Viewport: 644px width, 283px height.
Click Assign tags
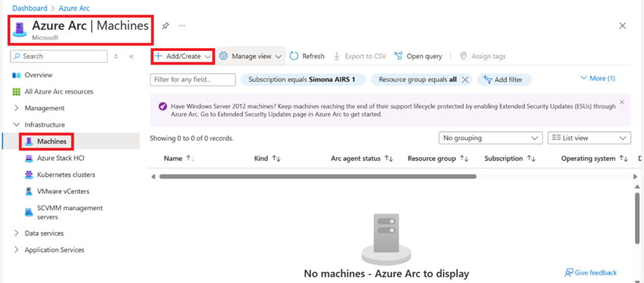pos(483,57)
